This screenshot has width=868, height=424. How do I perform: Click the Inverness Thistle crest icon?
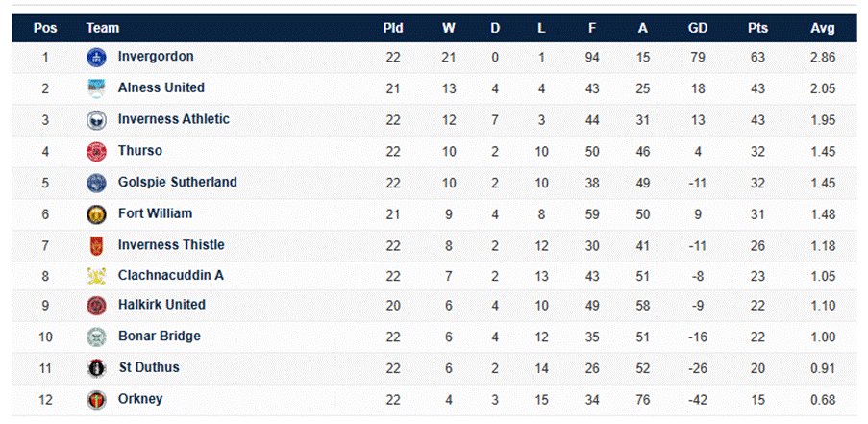point(96,245)
